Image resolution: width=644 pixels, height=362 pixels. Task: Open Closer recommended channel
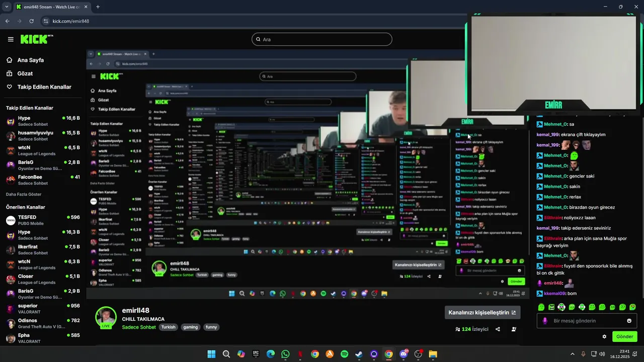coord(43,279)
